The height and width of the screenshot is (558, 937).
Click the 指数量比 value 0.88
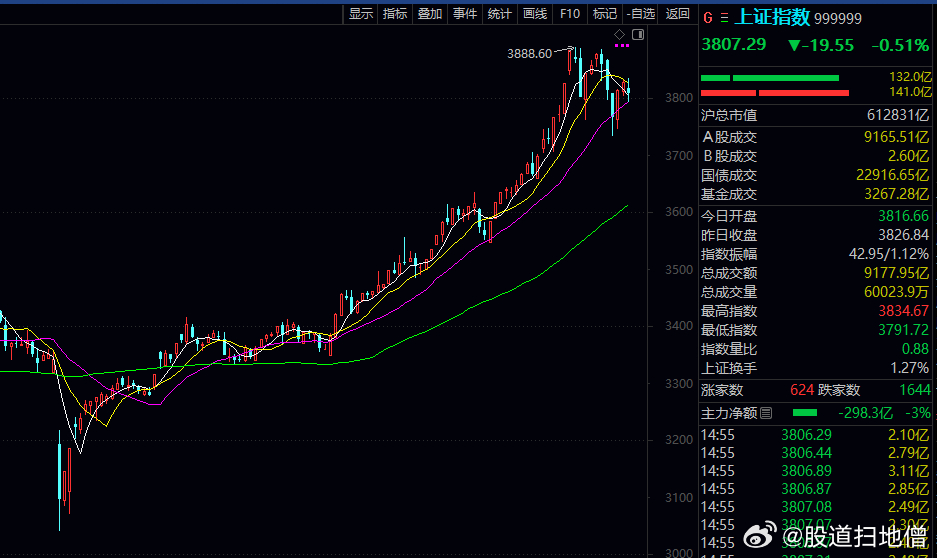tap(915, 349)
